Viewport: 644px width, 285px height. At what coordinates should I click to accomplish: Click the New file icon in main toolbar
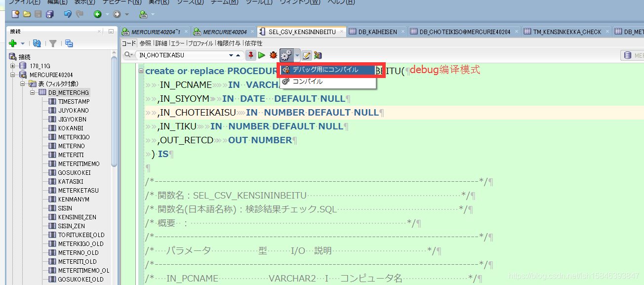click(x=15, y=14)
